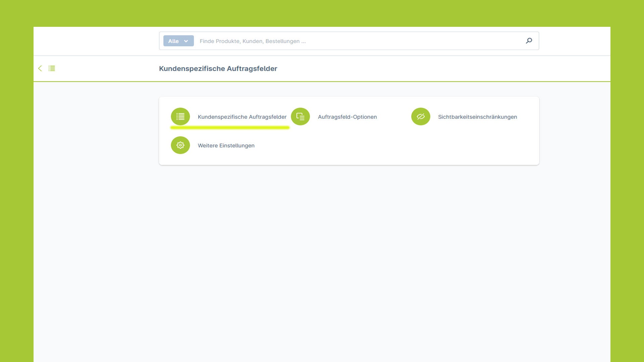Open the Auftragsfeld-Optionen circle icon
644x362 pixels.
301,117
